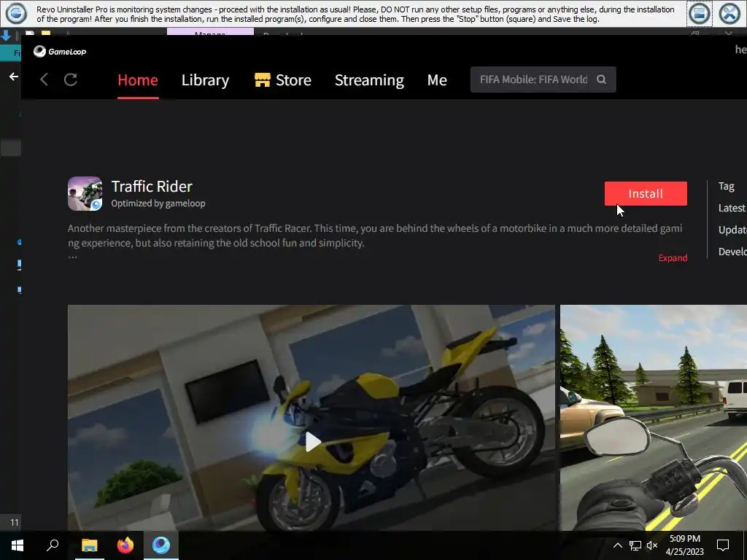This screenshot has height=560, width=747.
Task: Click the muted volume tray icon
Action: [652, 545]
